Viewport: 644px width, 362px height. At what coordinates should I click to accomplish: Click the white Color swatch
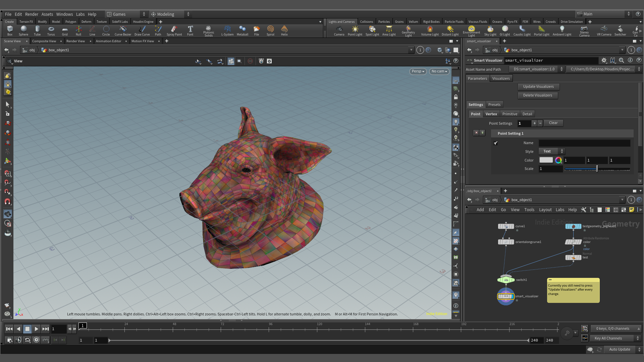546,160
